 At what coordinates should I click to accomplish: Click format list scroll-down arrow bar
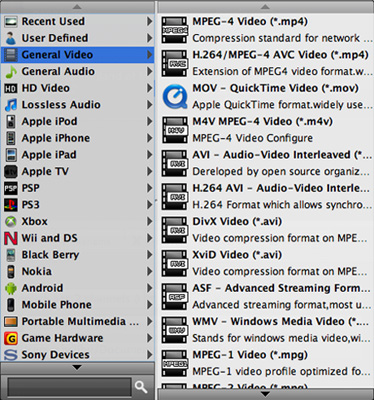[266, 394]
